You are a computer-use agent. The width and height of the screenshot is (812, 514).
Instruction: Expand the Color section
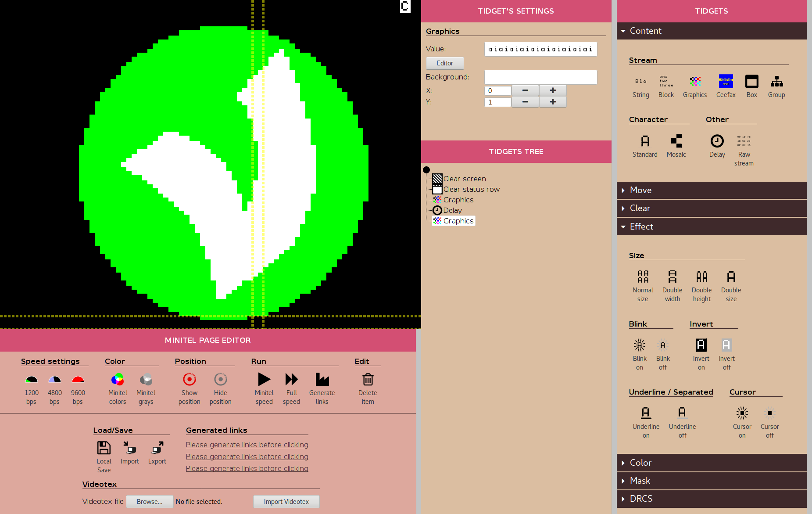tap(640, 463)
